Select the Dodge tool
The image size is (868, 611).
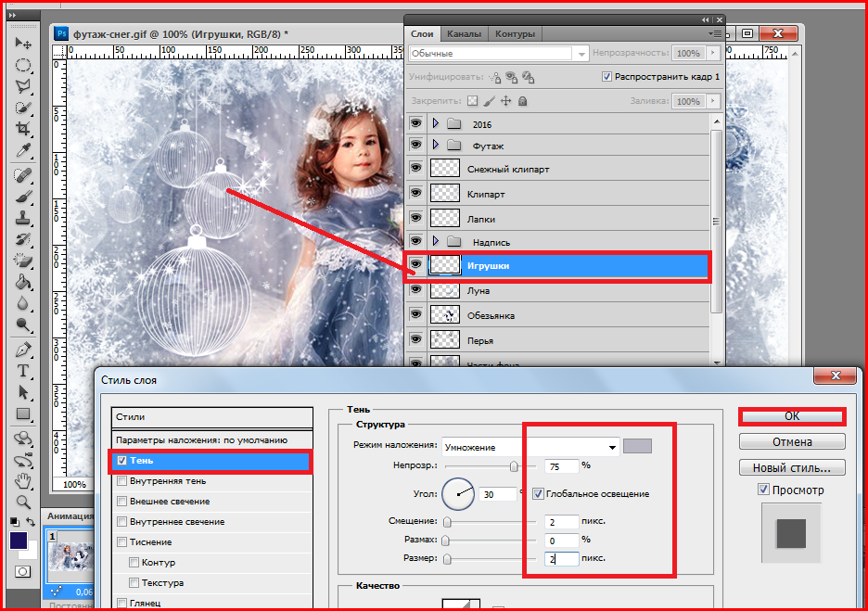[23, 325]
